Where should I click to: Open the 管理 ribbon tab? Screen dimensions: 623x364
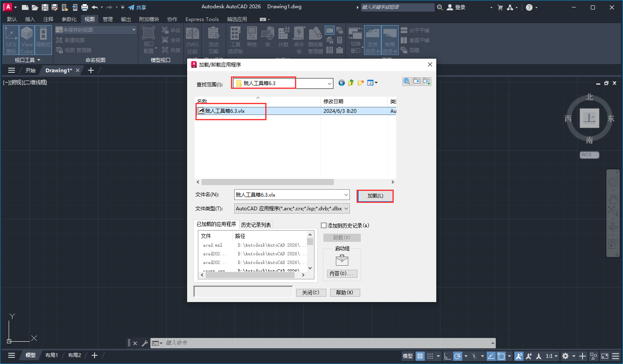tap(107, 19)
